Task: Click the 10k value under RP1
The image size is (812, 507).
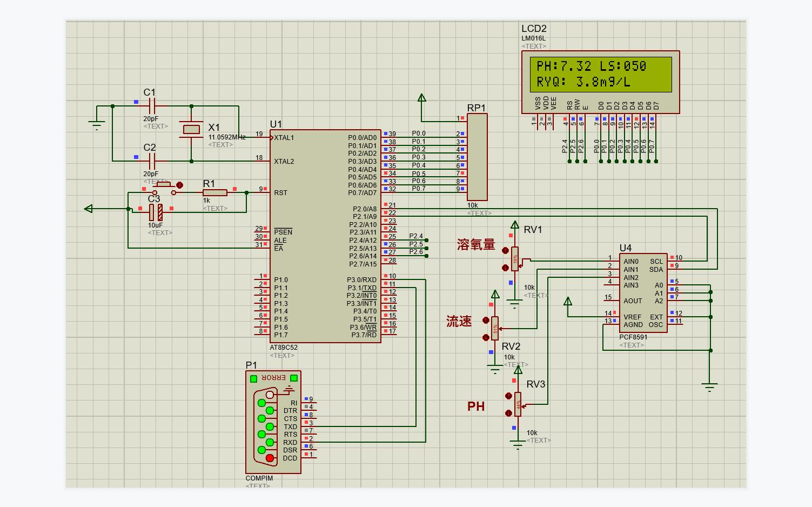Action: point(473,205)
